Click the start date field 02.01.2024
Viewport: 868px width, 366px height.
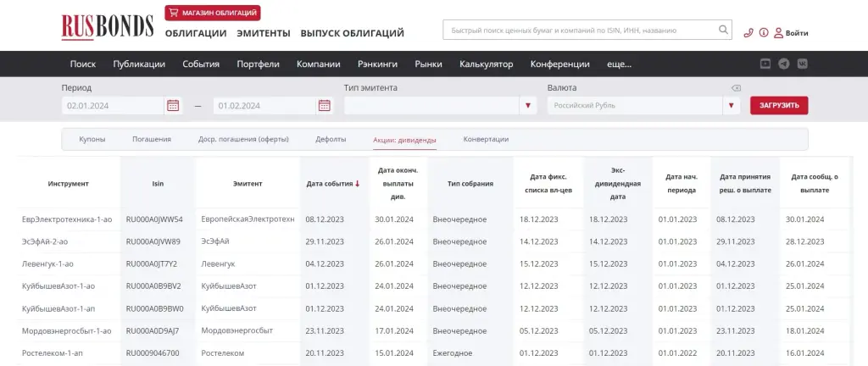pyautogui.click(x=113, y=106)
